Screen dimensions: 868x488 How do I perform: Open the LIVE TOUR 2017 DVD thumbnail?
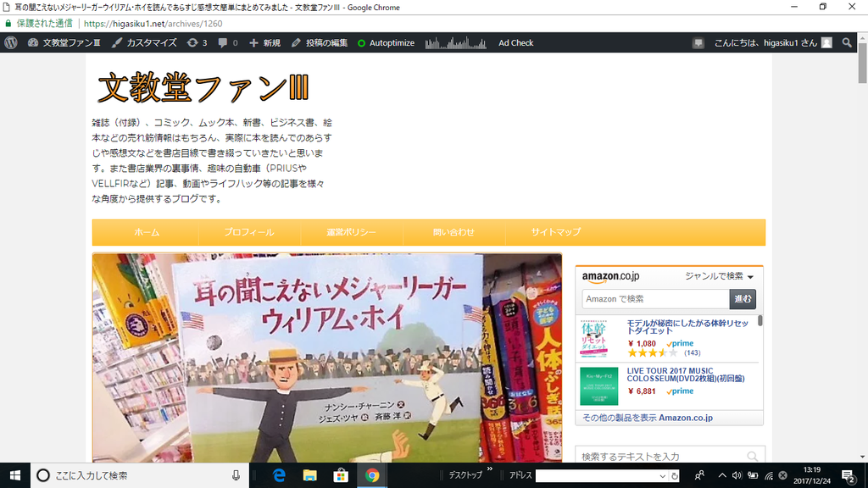(599, 386)
